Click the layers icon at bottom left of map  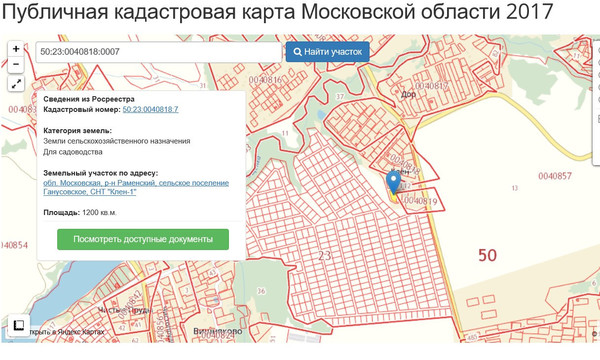tap(18, 325)
